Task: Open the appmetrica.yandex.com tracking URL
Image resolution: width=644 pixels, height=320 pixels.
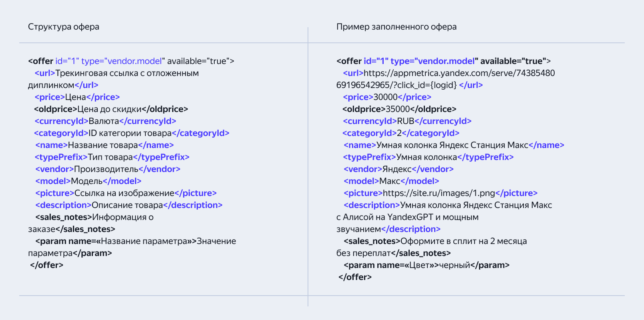Action: pyautogui.click(x=459, y=73)
